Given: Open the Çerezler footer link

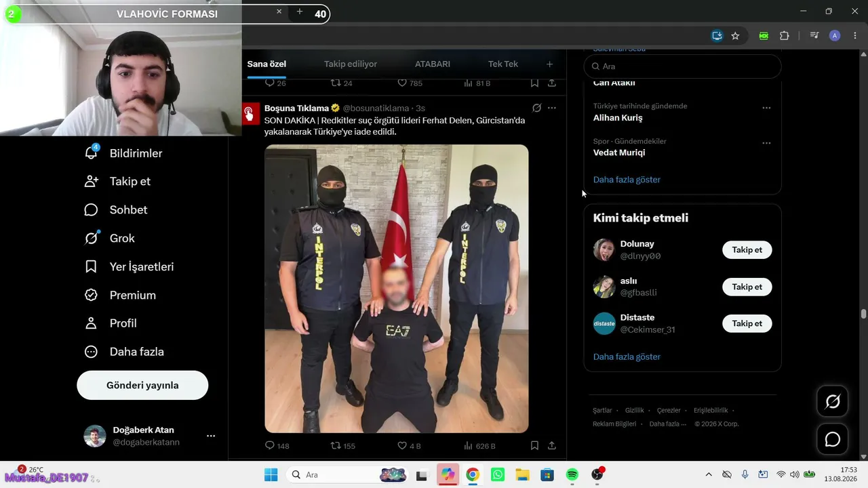Looking at the screenshot, I should click(x=669, y=411).
